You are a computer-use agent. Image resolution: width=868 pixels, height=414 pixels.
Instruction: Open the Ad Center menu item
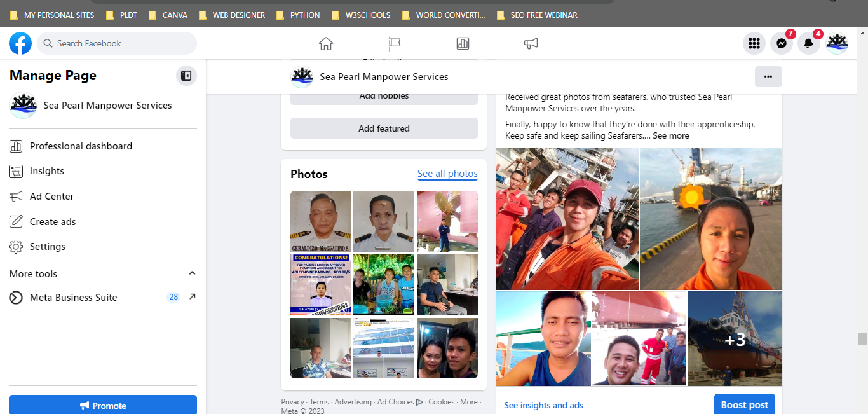click(x=103, y=197)
